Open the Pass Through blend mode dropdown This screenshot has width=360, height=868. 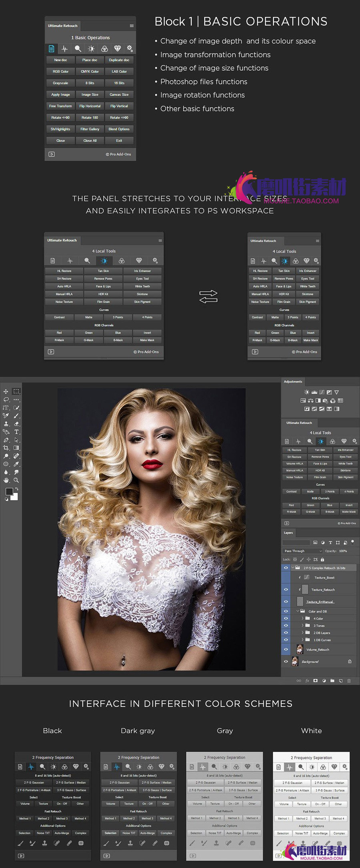(302, 551)
